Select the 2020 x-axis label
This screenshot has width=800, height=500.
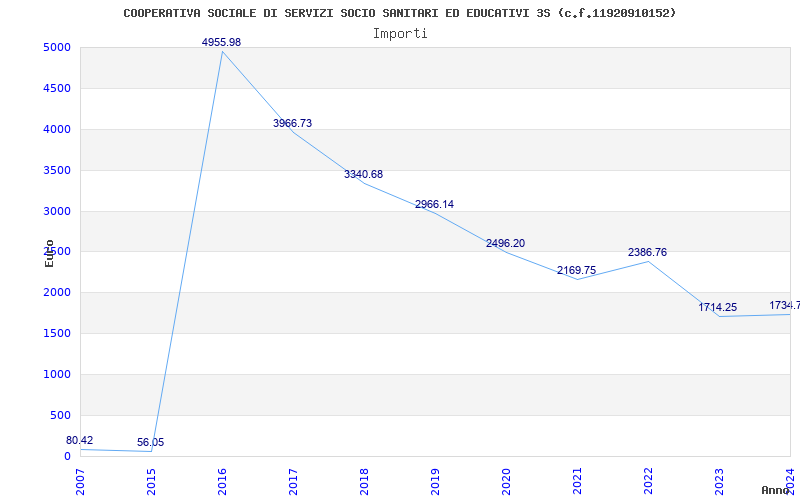(506, 482)
